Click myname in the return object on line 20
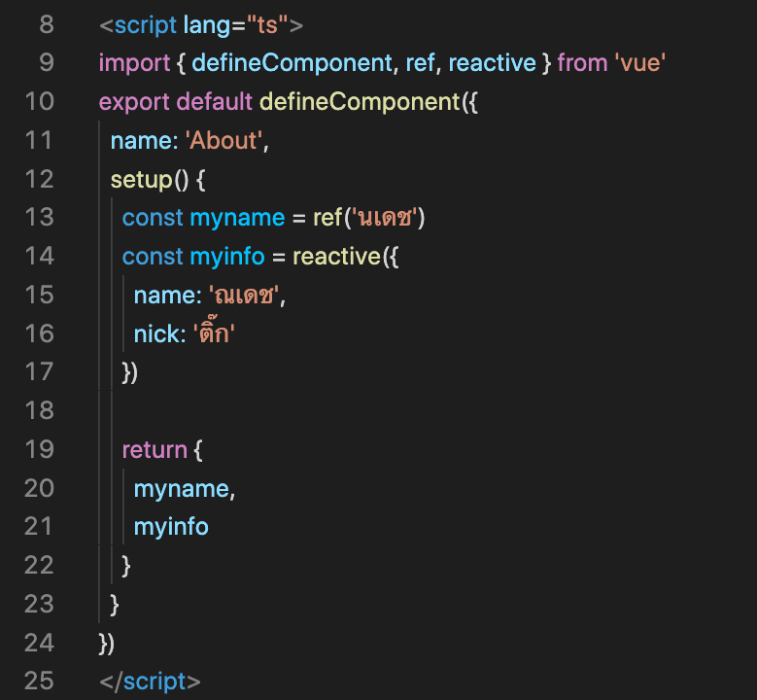 182,489
